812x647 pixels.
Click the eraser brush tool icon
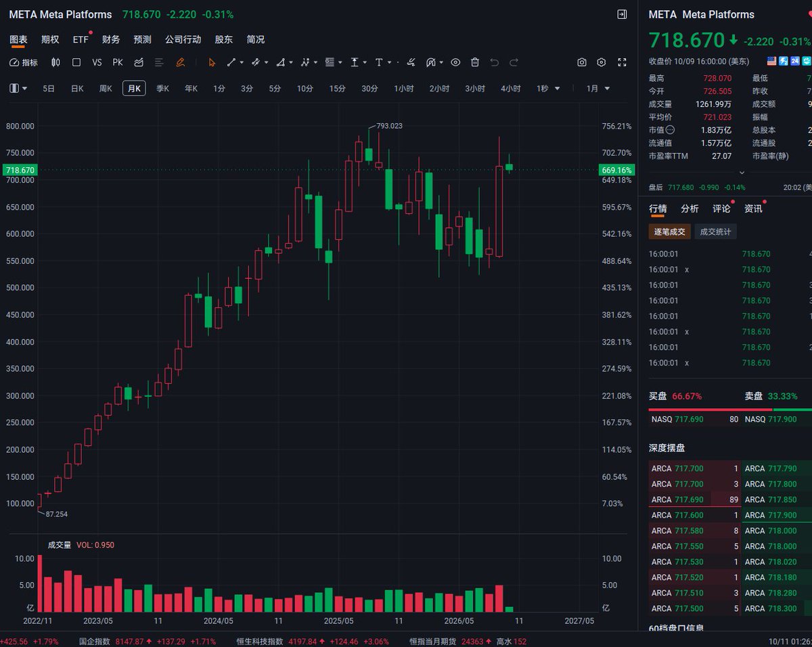411,62
